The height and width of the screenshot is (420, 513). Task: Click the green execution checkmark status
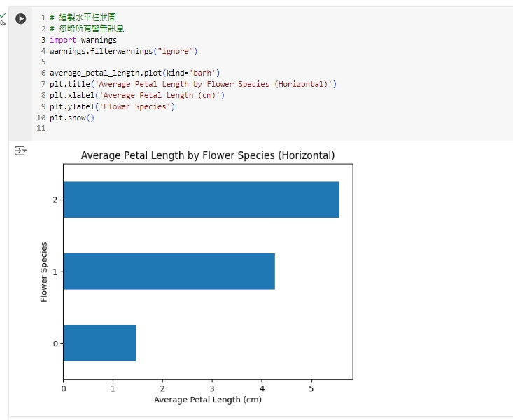[2, 15]
